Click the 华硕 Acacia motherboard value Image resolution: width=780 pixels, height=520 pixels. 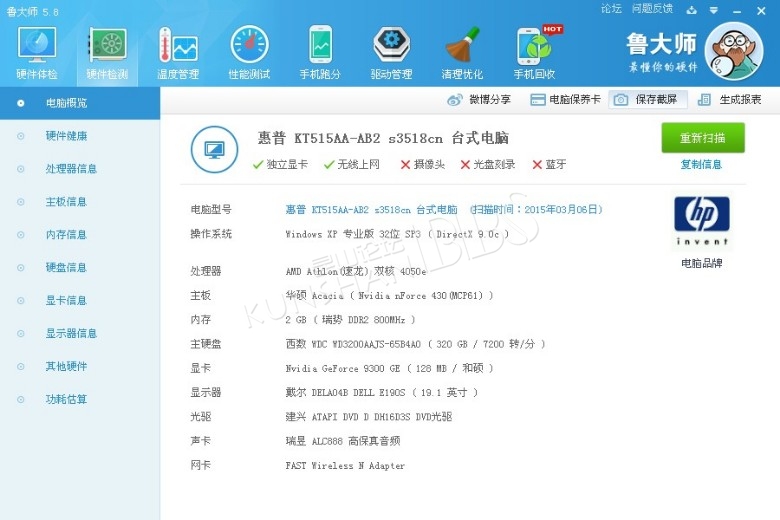pos(389,296)
